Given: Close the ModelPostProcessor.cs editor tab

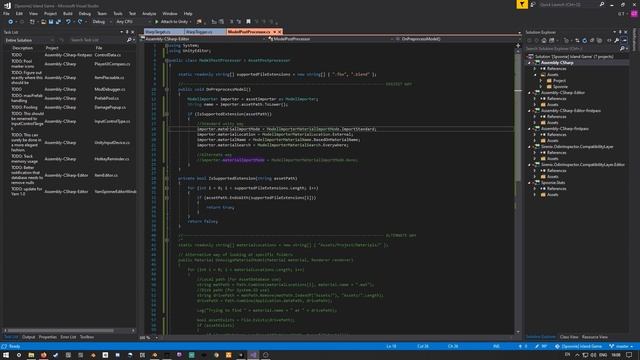Looking at the screenshot, I should point(280,32).
